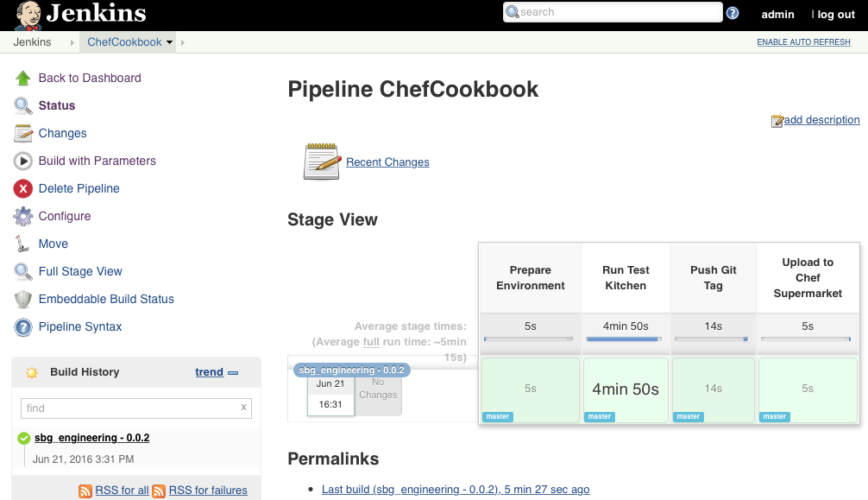Image resolution: width=868 pixels, height=500 pixels.
Task: Click the Upload to Chef Supermarket time bar
Action: 806,339
